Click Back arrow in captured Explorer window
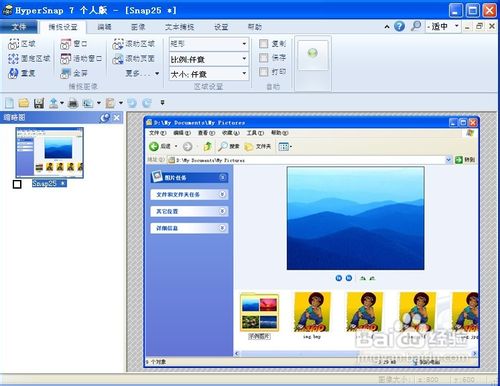 [154, 146]
